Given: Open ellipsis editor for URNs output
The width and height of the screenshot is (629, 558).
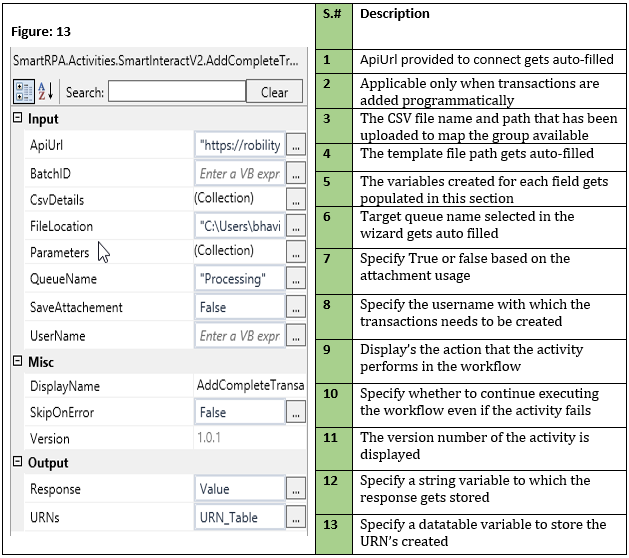Looking at the screenshot, I should 295,517.
